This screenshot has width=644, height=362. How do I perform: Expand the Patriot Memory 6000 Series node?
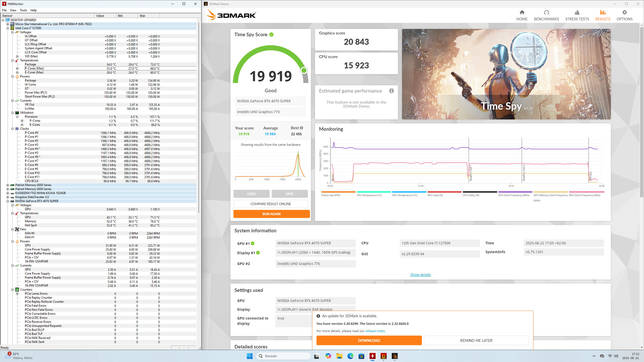coord(8,185)
